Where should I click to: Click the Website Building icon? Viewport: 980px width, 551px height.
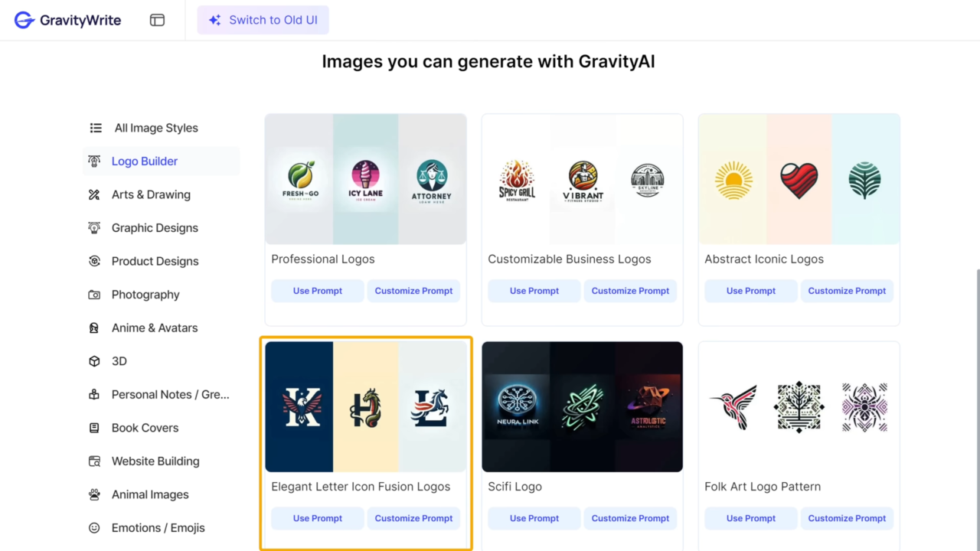click(94, 461)
